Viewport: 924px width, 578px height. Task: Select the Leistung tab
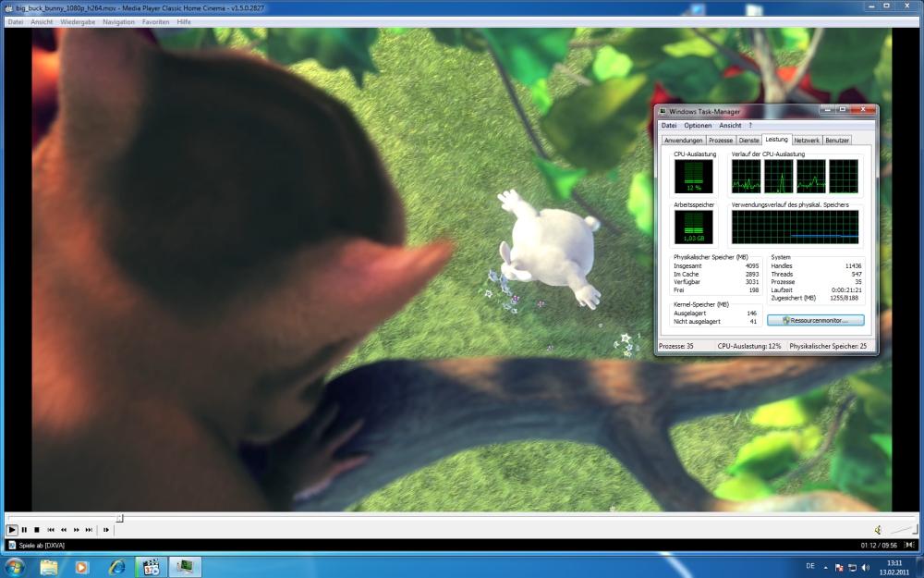pyautogui.click(x=776, y=140)
